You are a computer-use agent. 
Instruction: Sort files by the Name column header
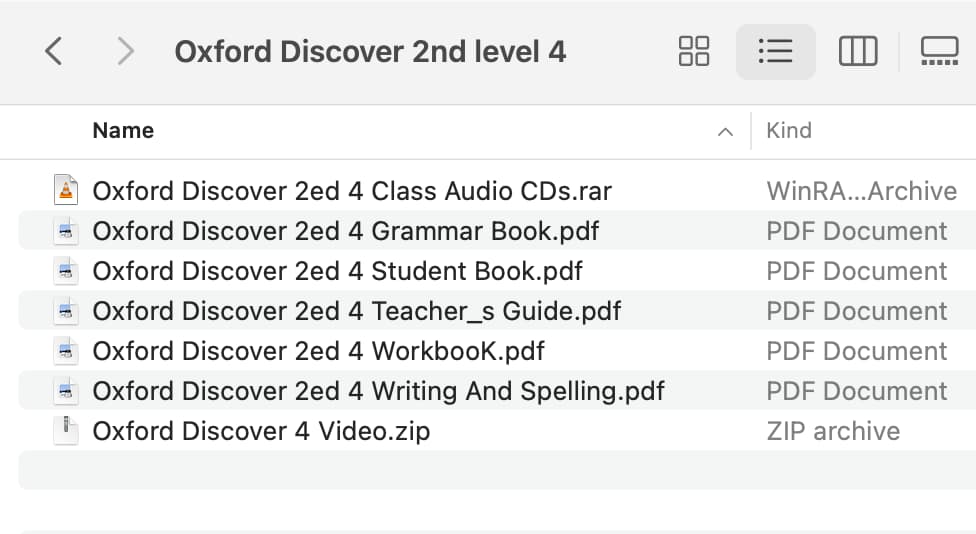123,131
